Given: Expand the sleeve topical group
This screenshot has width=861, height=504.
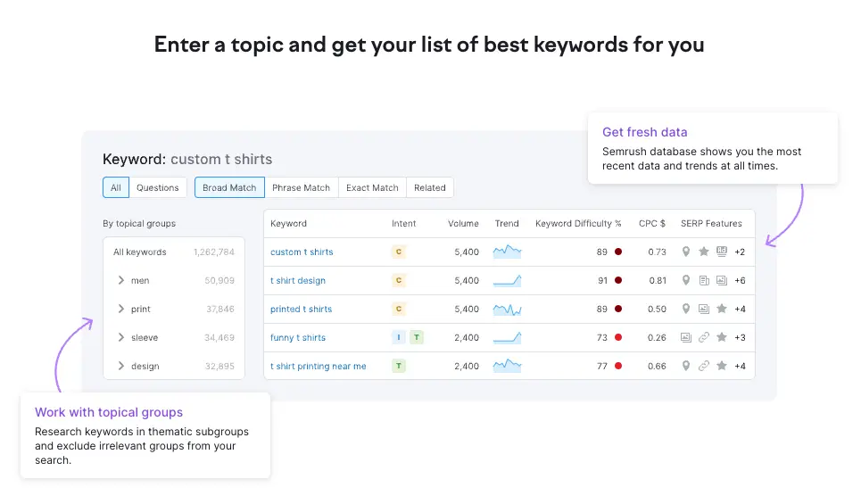Looking at the screenshot, I should (x=120, y=337).
